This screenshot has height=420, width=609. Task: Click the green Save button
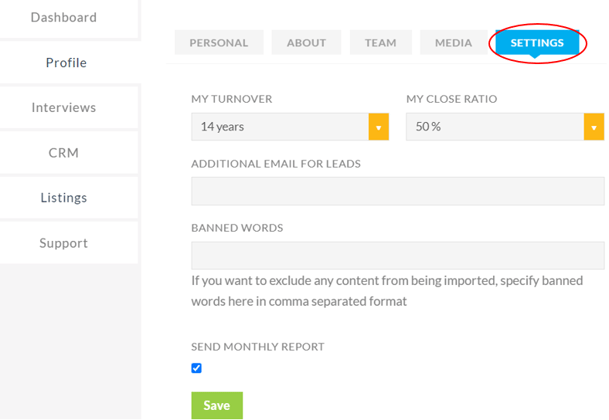tap(217, 405)
